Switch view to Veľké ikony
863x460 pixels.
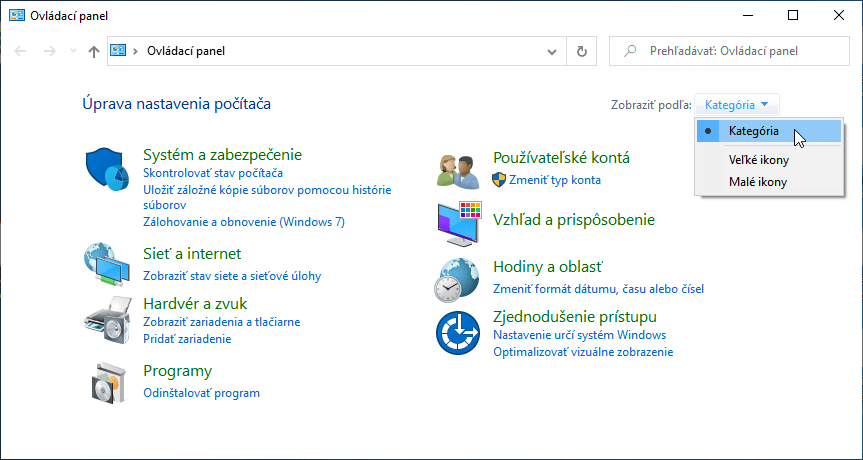(758, 160)
